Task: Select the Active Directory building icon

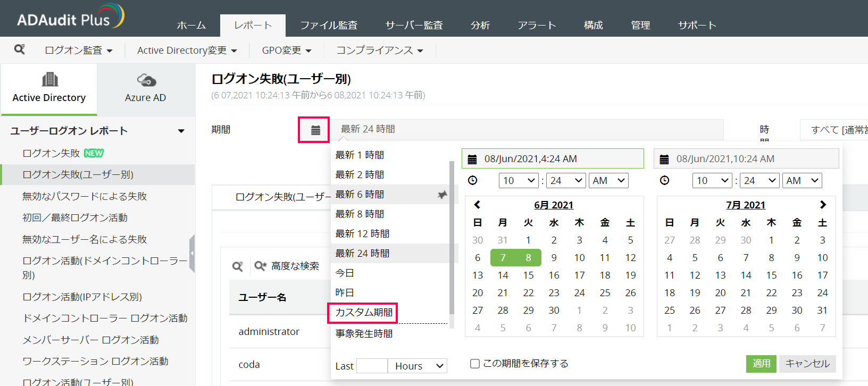Action: coord(49,80)
